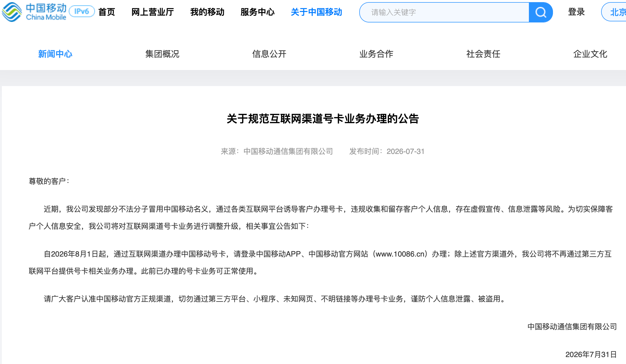
Task: Click the announcement title 关于规范互联网渠道号卡业务办理的公告
Action: 323,119
